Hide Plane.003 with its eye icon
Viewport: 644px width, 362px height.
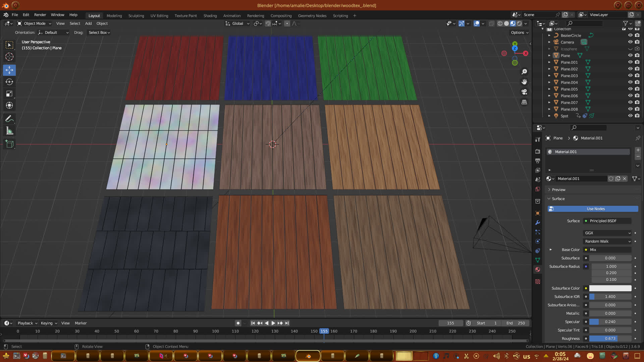[630, 76]
